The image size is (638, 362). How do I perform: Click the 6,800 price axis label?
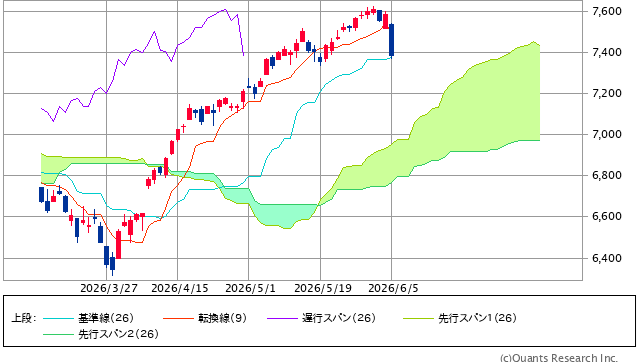[x=607, y=176]
